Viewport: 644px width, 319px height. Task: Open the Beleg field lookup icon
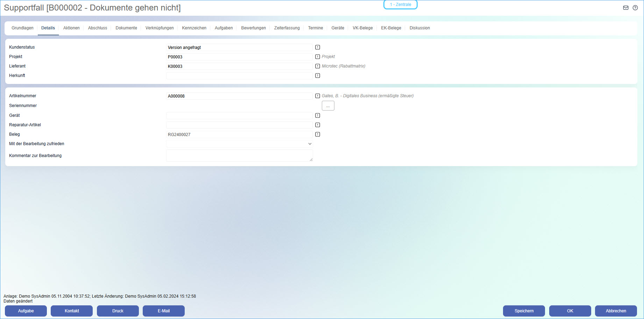(318, 134)
